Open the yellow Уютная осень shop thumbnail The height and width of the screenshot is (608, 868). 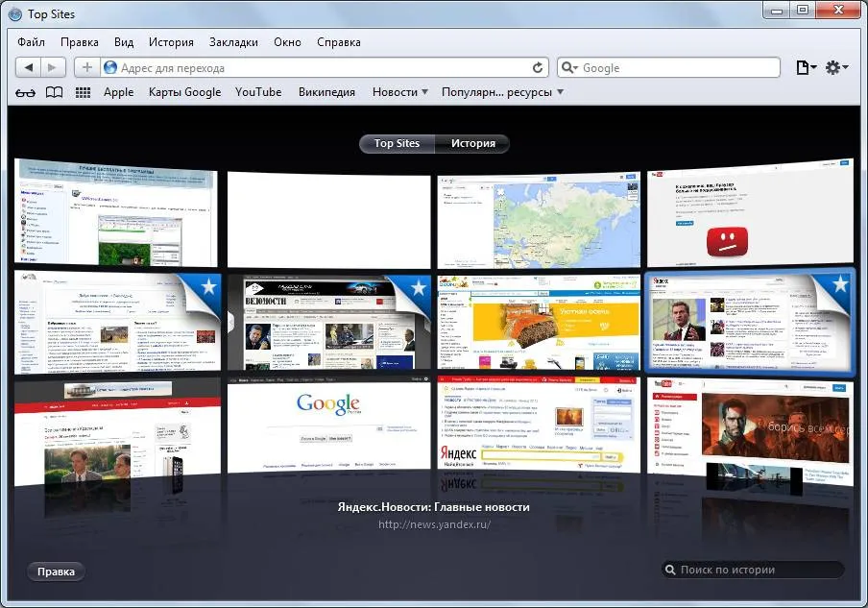[539, 322]
